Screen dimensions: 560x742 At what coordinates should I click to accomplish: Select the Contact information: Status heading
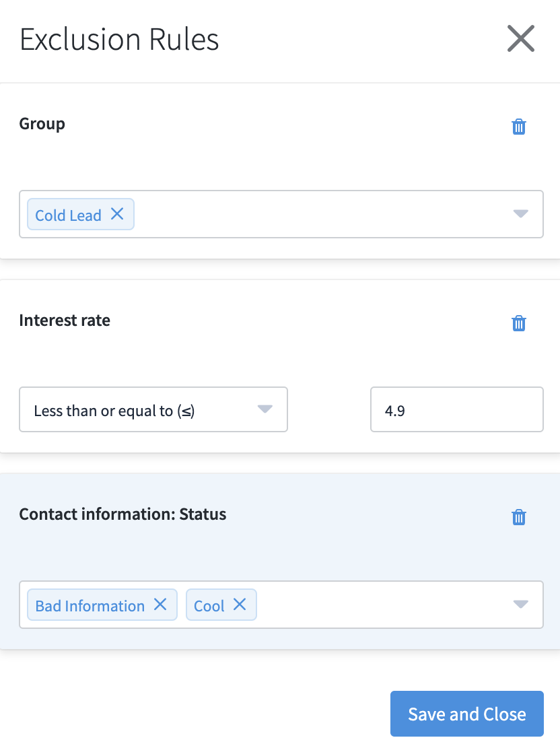(122, 514)
